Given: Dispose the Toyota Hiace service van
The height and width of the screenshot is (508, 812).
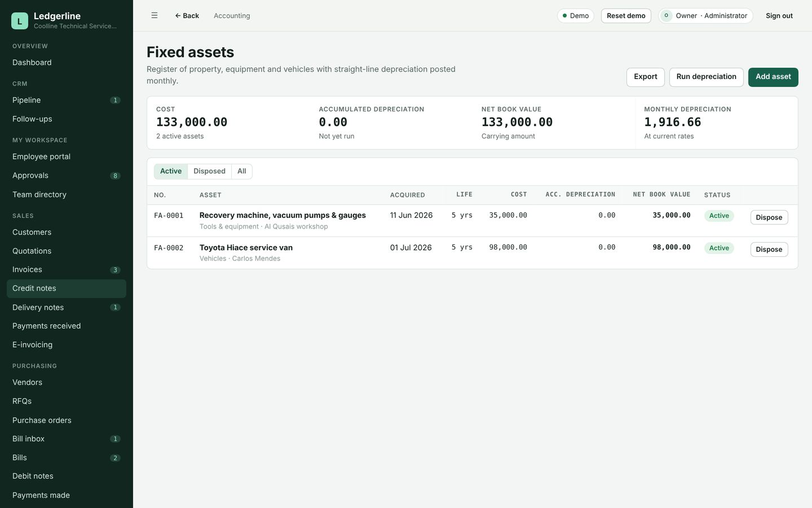Looking at the screenshot, I should (769, 249).
